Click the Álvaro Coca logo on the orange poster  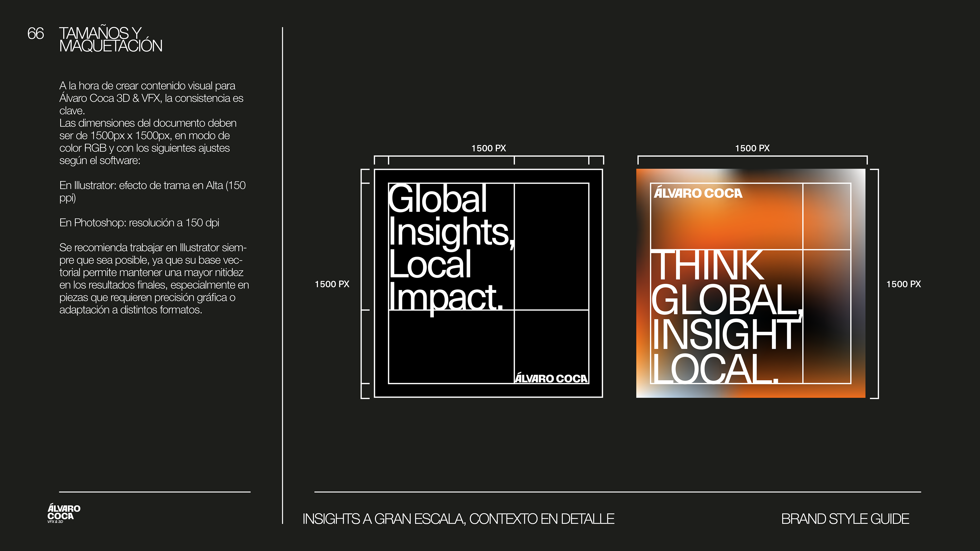click(x=698, y=193)
